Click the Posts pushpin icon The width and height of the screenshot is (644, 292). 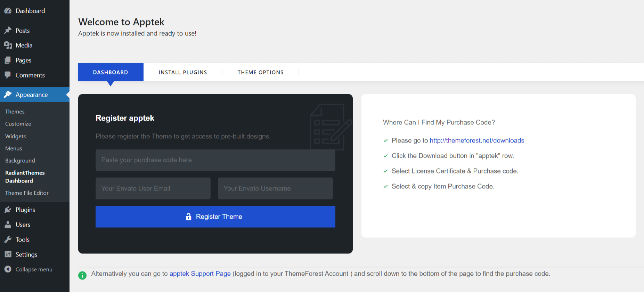tap(8, 31)
